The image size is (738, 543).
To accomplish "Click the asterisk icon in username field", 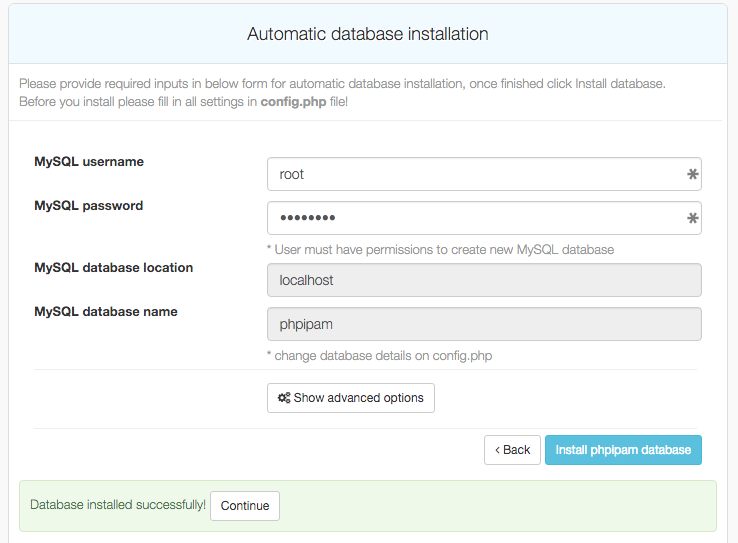I will 692,174.
